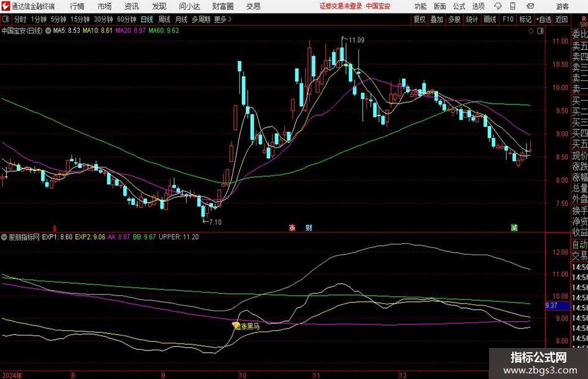Viewport: 588px width, 379px height.
Task: Click the EXP1: 8.60 value
Action: point(57,237)
